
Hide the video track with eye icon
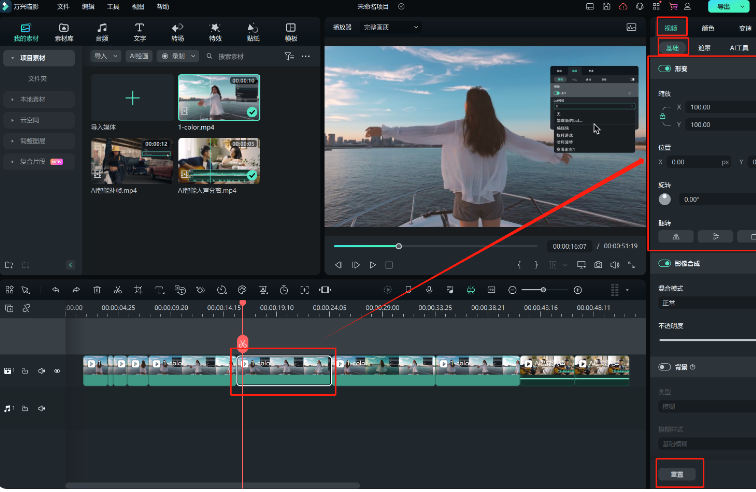coord(57,371)
